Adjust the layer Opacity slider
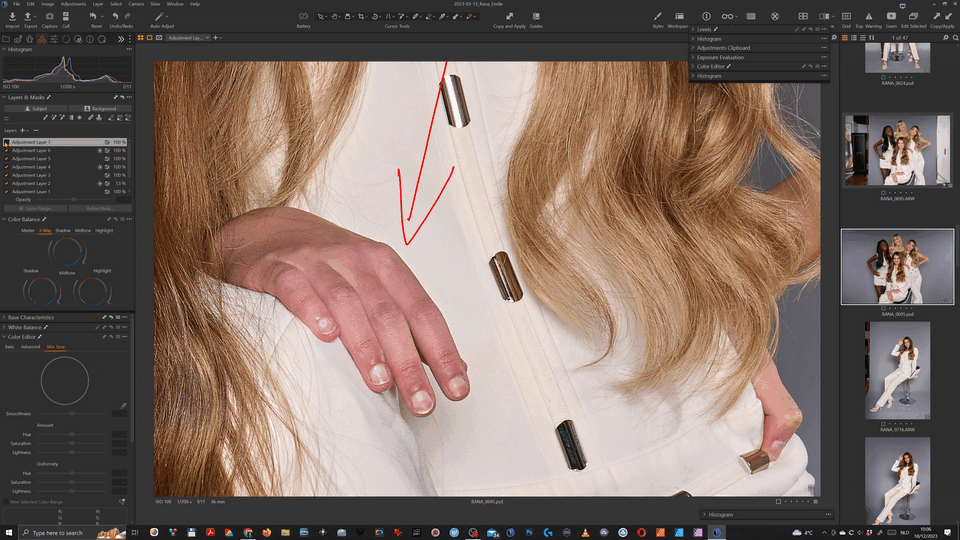 (74, 200)
